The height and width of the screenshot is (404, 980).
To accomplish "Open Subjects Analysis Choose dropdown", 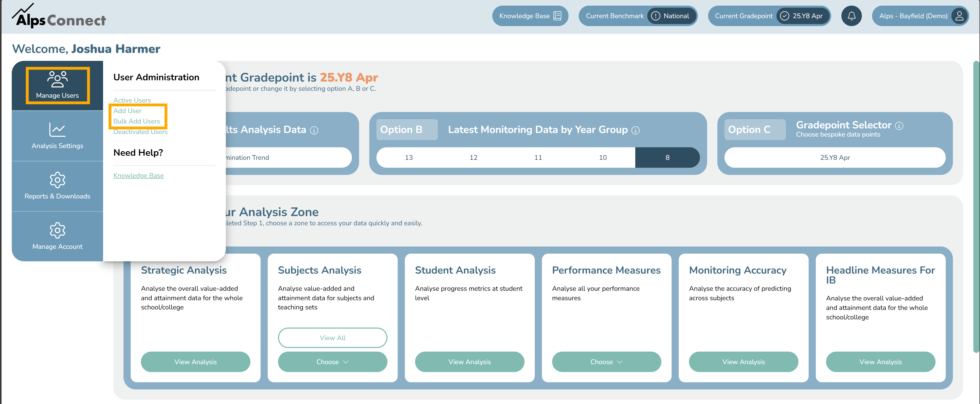I will click(x=332, y=362).
